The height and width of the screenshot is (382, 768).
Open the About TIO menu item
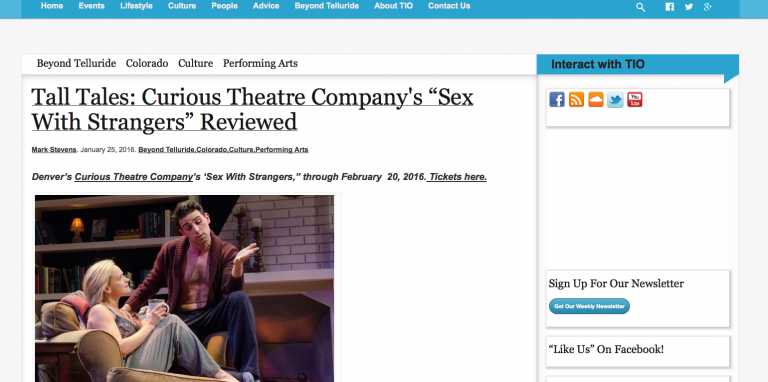click(393, 6)
